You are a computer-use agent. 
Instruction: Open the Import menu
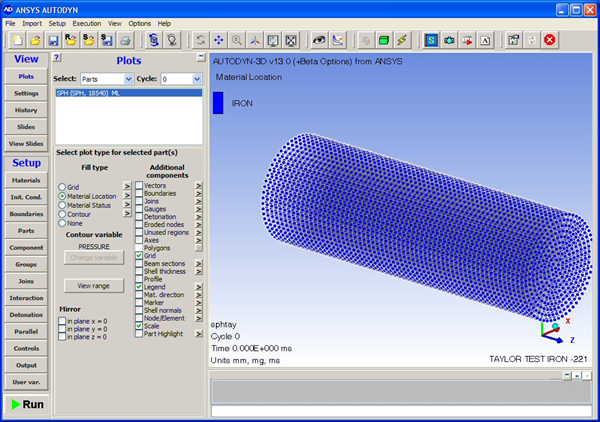[32, 23]
